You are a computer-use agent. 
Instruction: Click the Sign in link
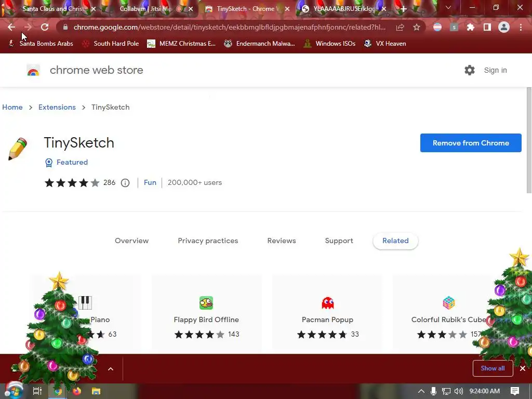click(x=495, y=70)
